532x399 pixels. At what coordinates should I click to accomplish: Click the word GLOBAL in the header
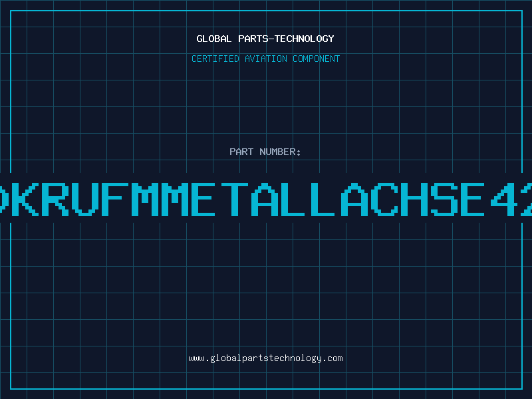click(x=213, y=39)
